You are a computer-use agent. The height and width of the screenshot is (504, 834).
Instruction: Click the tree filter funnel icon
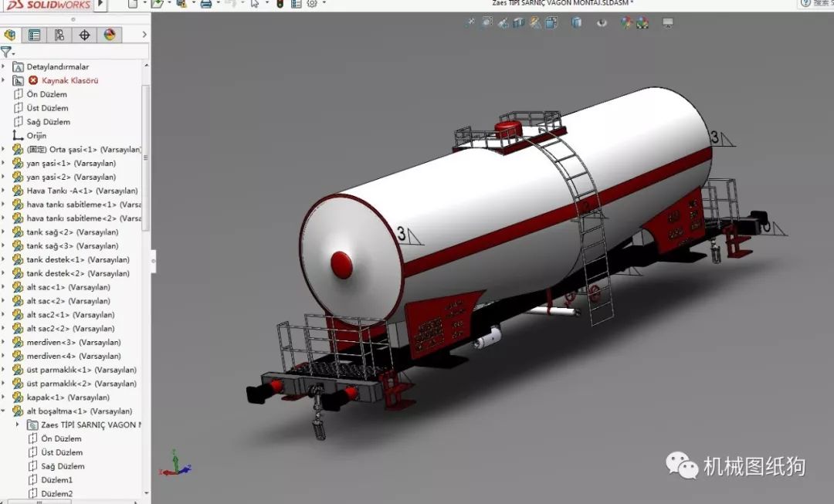point(6,52)
